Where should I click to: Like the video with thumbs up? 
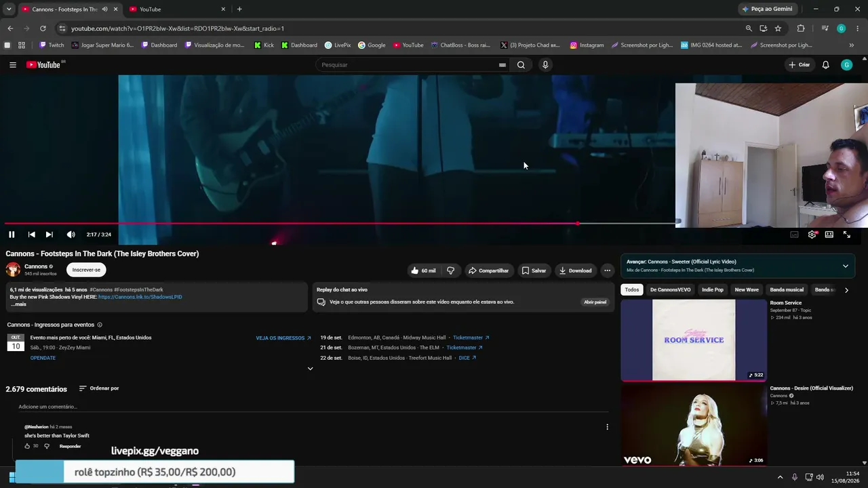tap(423, 270)
